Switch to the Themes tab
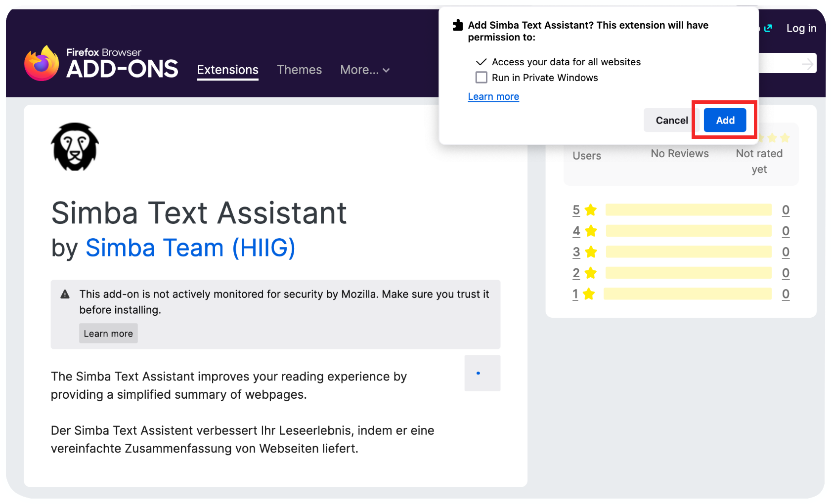Screen dimensions: 832x504 click(299, 70)
